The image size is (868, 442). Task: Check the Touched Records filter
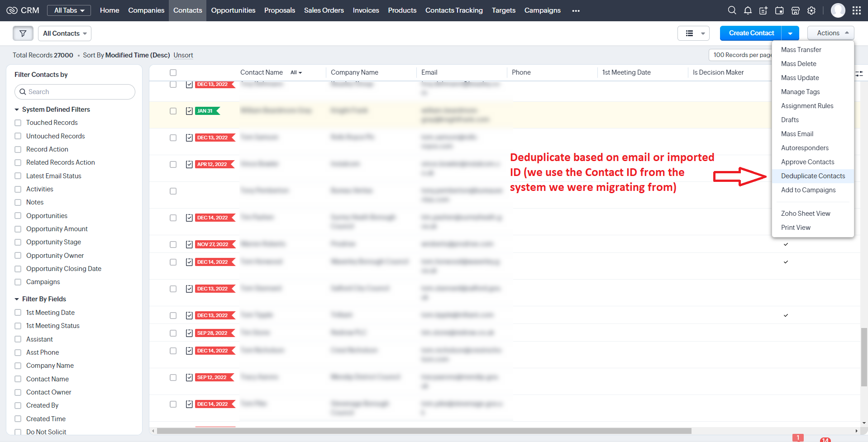[x=18, y=123]
